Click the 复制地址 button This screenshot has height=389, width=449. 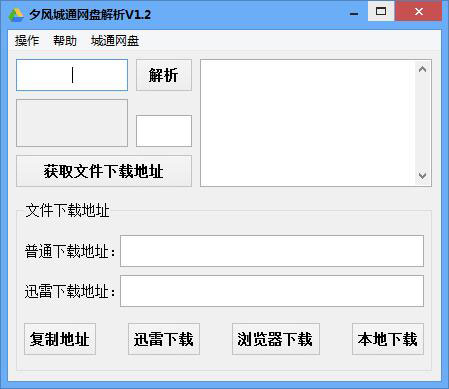click(x=60, y=339)
